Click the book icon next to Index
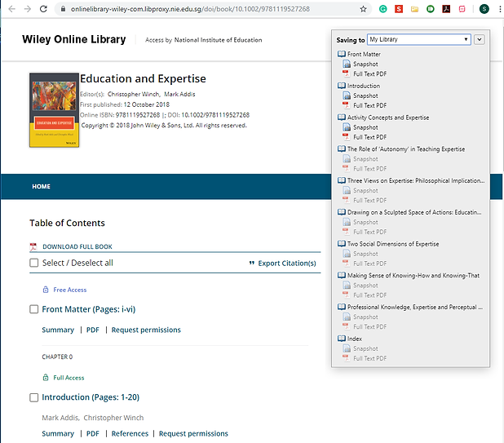The height and width of the screenshot is (443, 504). 342,339
